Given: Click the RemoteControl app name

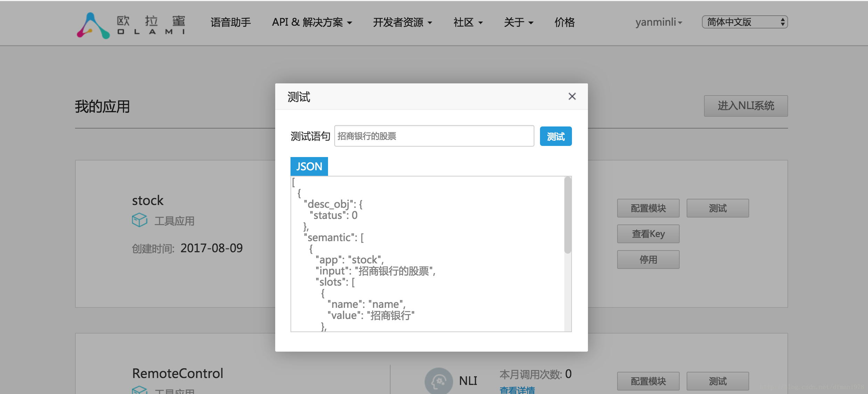Looking at the screenshot, I should pyautogui.click(x=178, y=374).
